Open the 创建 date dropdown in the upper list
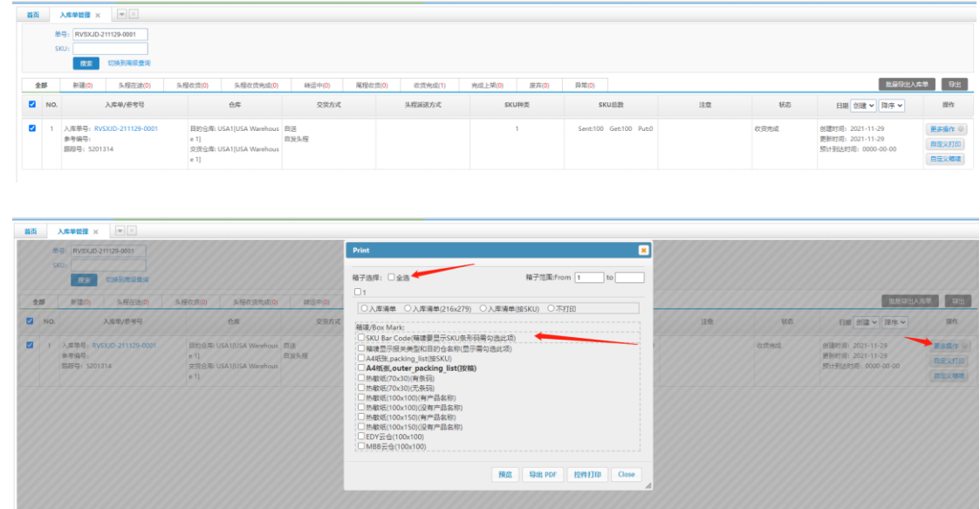This screenshot has height=509, width=980. (x=864, y=106)
